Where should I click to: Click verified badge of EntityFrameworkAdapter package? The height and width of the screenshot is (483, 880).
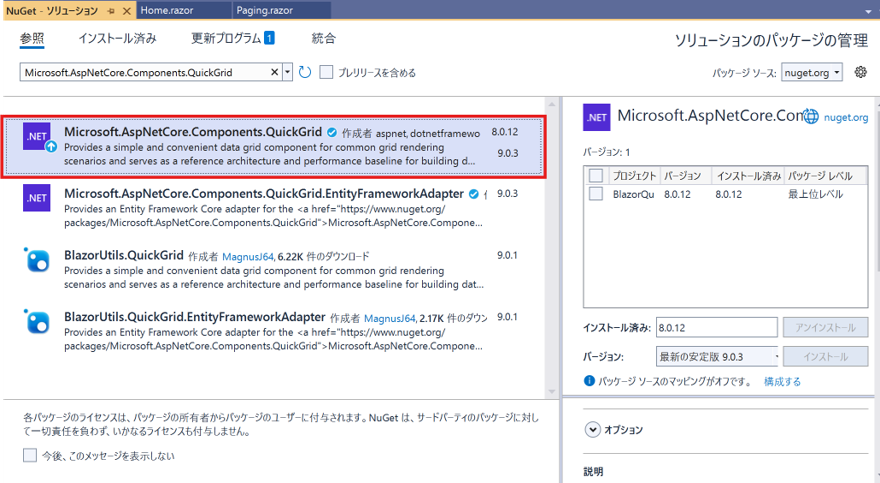point(474,194)
